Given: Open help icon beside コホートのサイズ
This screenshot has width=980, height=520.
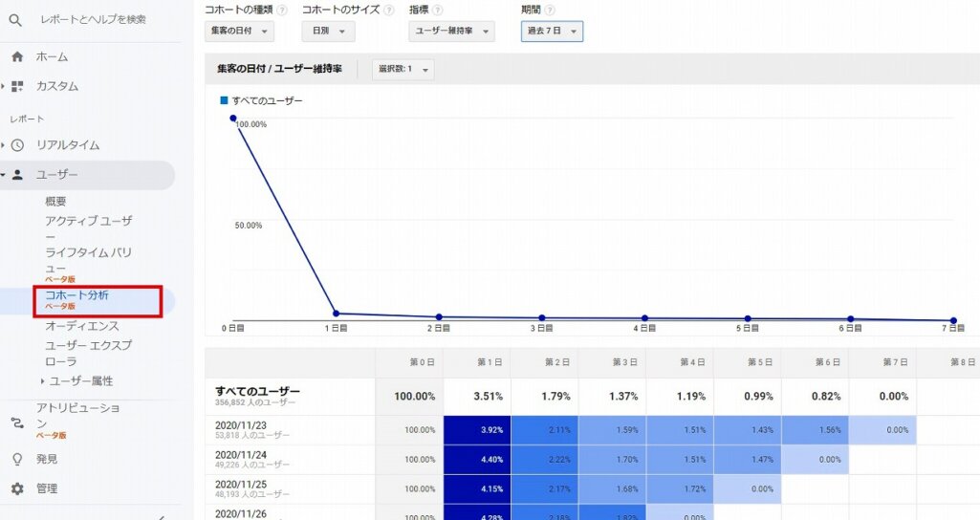Looking at the screenshot, I should coord(389,10).
